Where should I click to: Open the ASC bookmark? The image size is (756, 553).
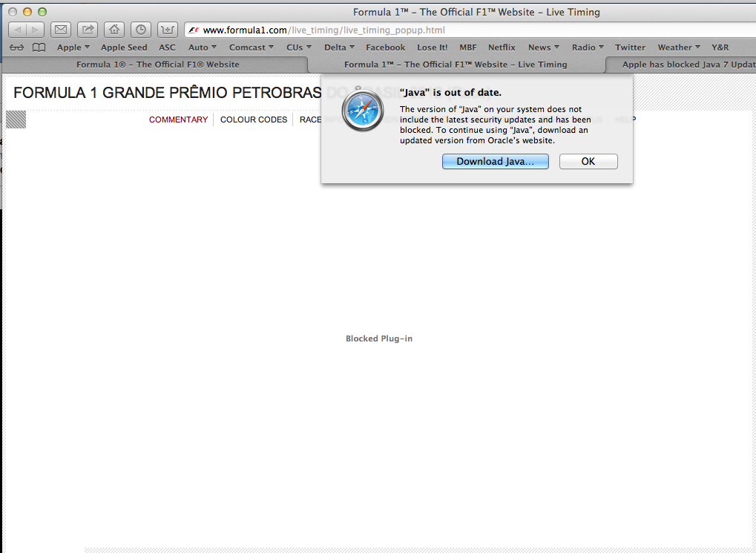point(168,48)
